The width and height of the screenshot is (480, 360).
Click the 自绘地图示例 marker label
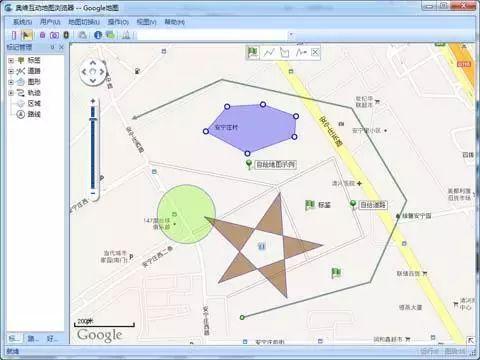pos(275,164)
